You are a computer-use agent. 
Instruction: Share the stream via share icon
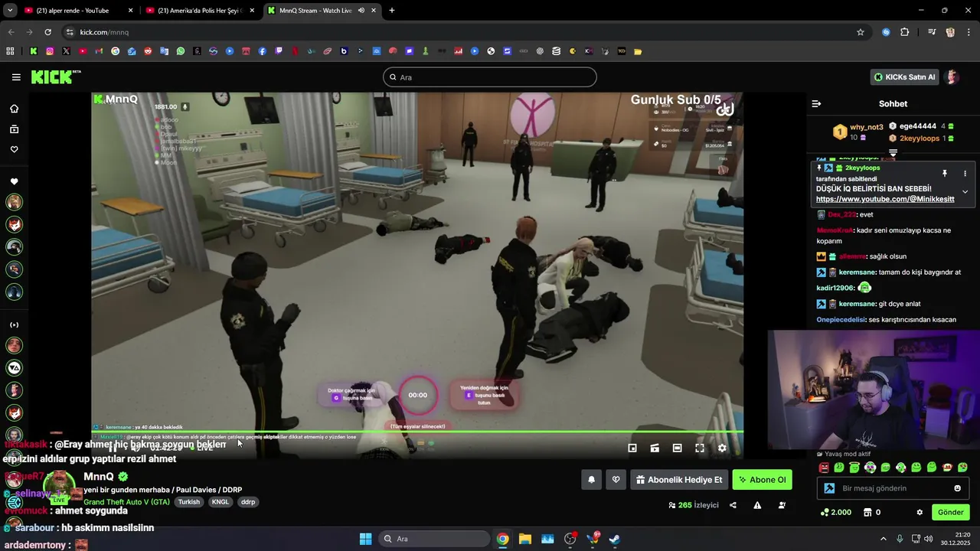click(x=733, y=505)
